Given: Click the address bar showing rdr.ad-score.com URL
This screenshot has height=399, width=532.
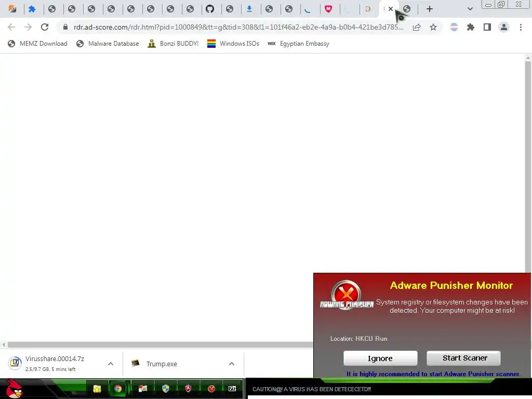Looking at the screenshot, I should [x=238, y=27].
